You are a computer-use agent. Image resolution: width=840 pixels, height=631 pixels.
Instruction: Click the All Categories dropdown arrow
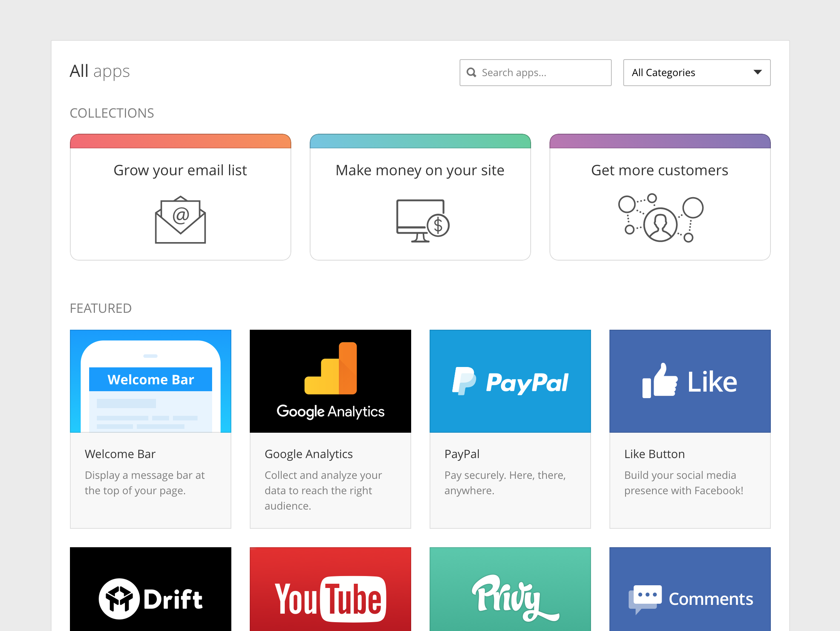(757, 72)
